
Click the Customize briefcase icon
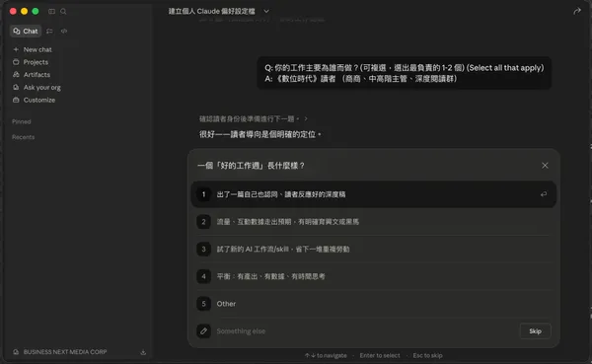16,100
